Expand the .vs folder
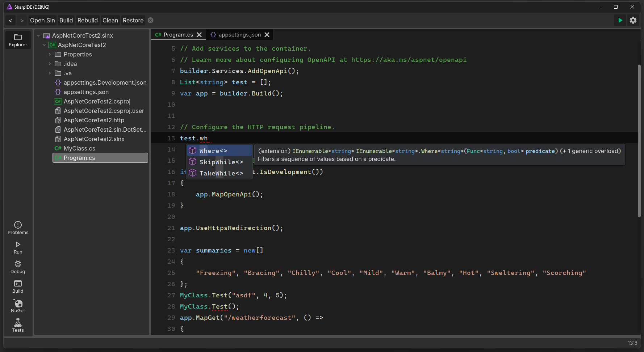The height and width of the screenshot is (352, 644). pyautogui.click(x=50, y=73)
